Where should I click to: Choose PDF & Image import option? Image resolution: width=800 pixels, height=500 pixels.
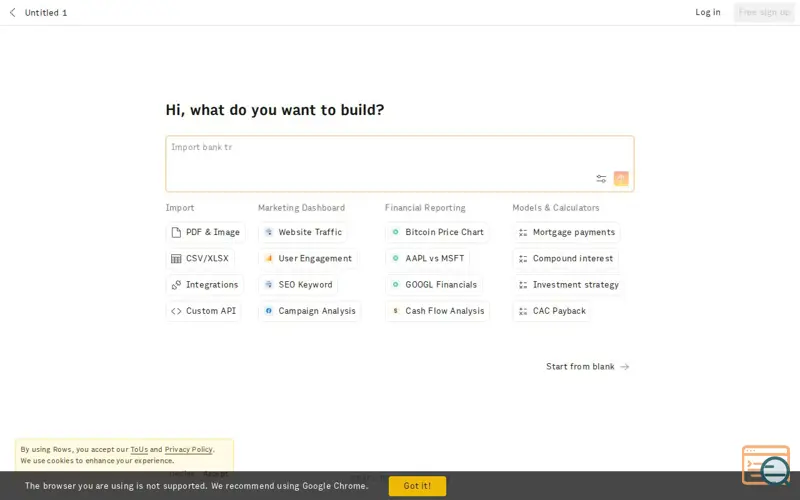(x=206, y=232)
